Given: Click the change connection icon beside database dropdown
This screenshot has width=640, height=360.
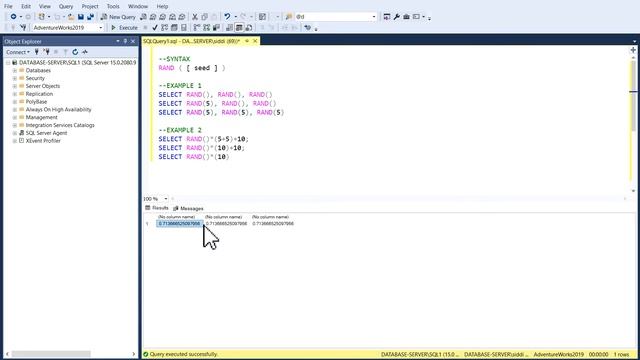Looking at the screenshot, I should [x=23, y=28].
